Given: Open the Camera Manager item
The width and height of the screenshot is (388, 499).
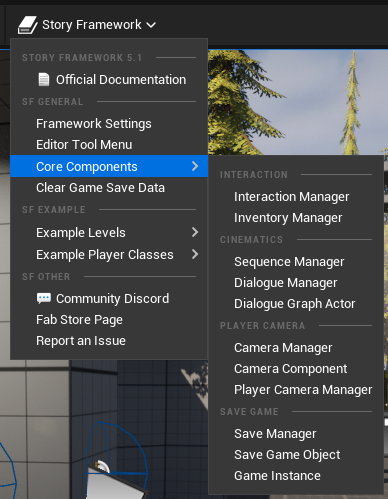Looking at the screenshot, I should coord(296,348).
